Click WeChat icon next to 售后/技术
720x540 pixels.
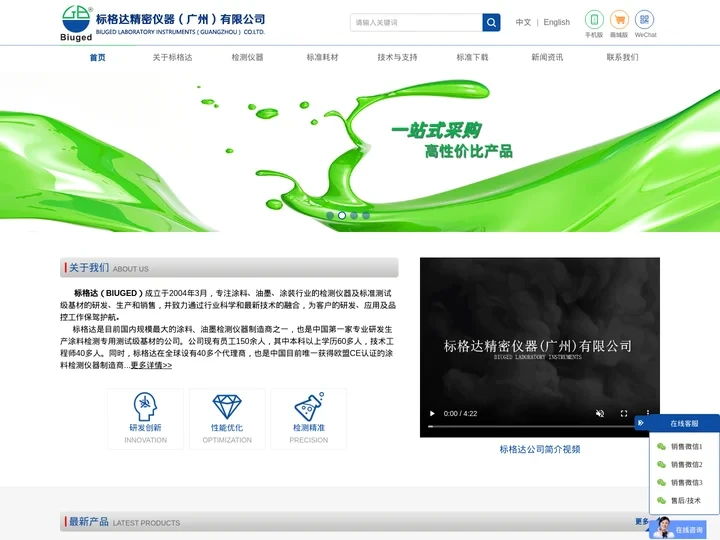pos(661,500)
